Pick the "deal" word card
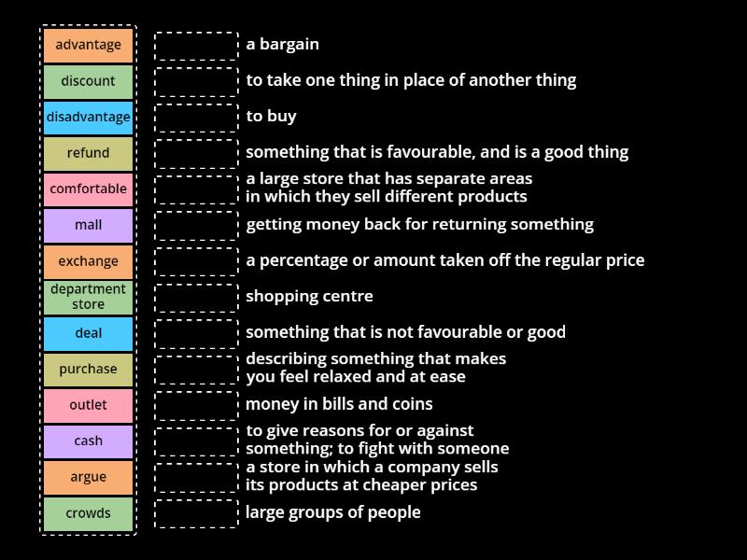The width and height of the screenshot is (747, 560). pyautogui.click(x=88, y=332)
